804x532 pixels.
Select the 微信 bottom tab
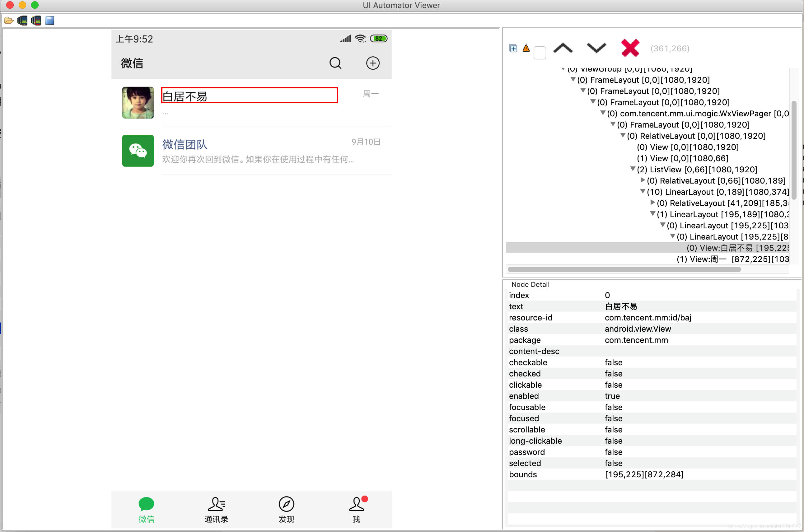tap(146, 510)
